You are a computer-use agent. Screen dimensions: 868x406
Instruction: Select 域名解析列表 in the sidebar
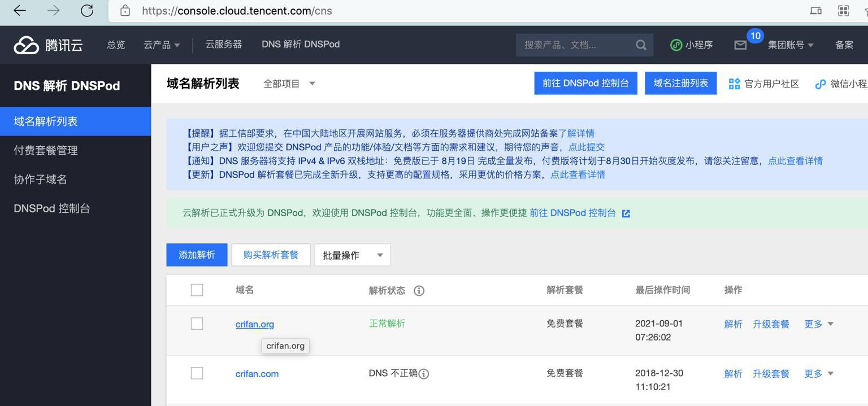point(76,121)
